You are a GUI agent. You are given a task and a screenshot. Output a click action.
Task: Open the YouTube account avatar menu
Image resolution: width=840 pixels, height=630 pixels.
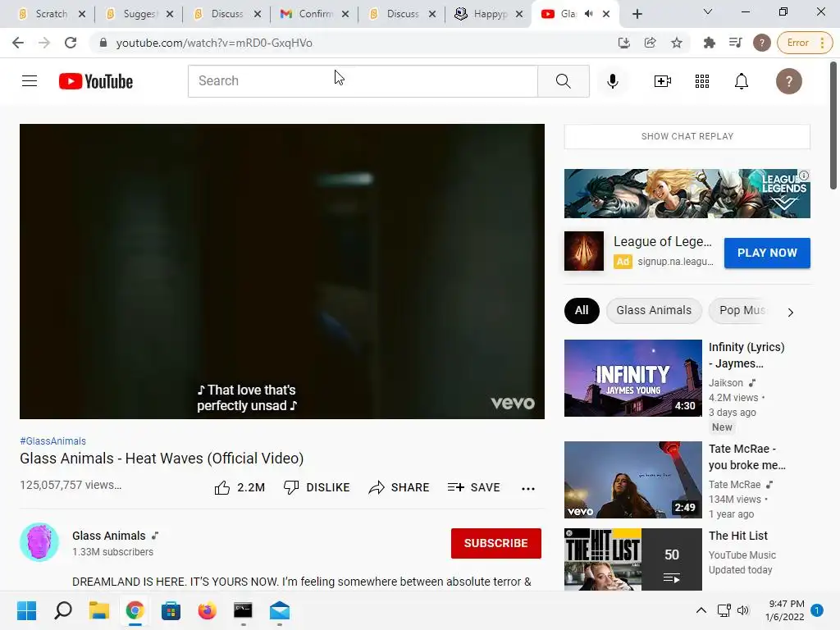pos(788,81)
